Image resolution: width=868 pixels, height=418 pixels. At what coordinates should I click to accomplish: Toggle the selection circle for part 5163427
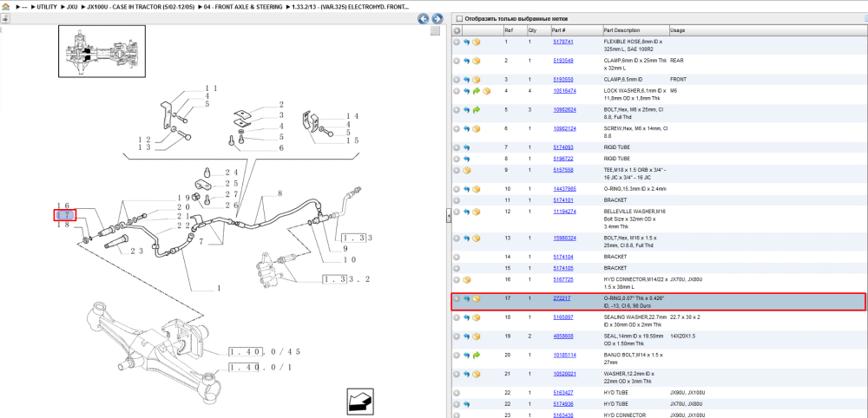pyautogui.click(x=457, y=393)
